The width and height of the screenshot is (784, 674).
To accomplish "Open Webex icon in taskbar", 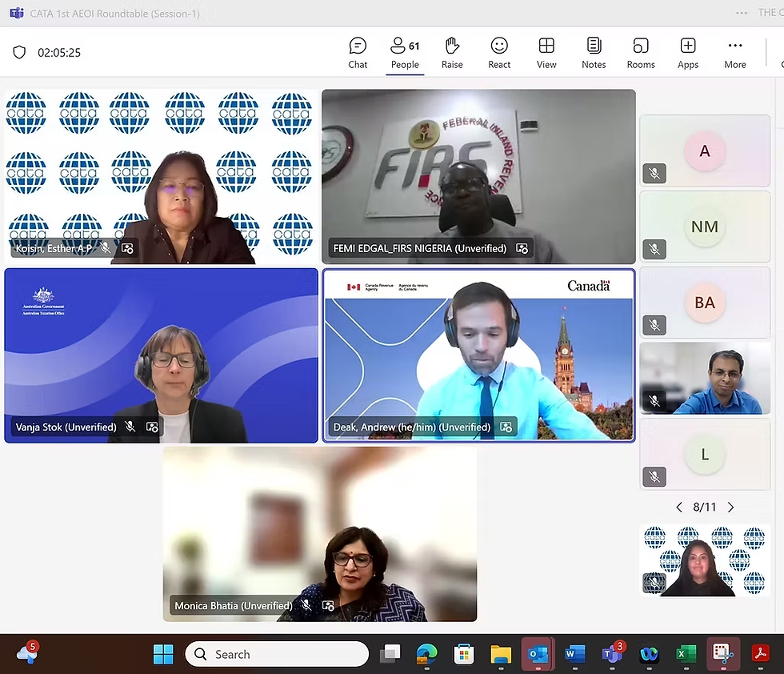I will pyautogui.click(x=649, y=654).
